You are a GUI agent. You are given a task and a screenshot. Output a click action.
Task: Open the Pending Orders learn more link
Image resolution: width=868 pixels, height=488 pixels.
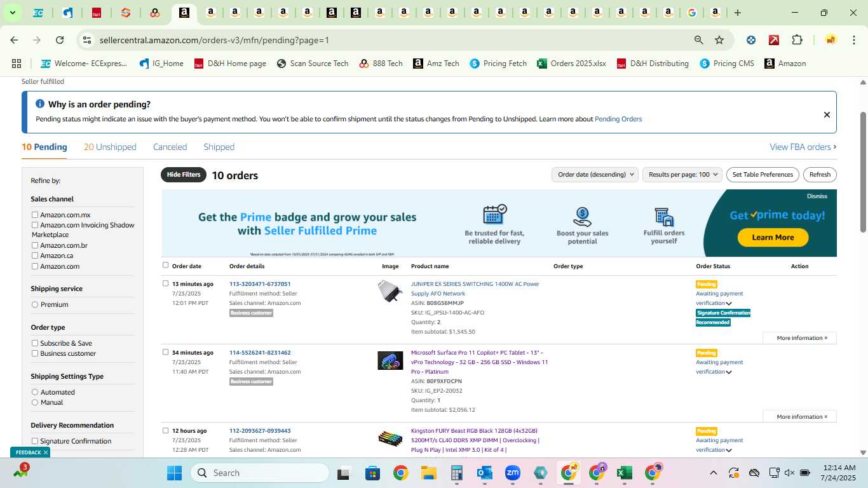click(618, 119)
